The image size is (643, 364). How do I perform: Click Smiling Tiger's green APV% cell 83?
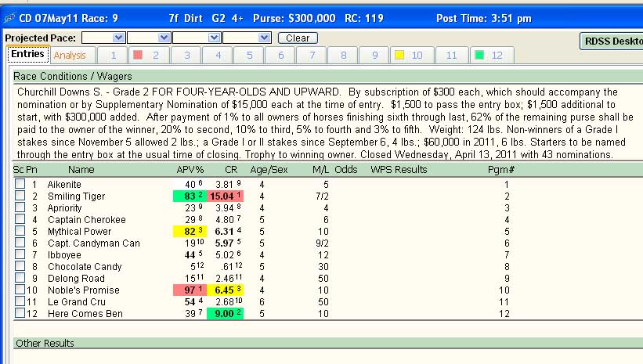tap(190, 196)
